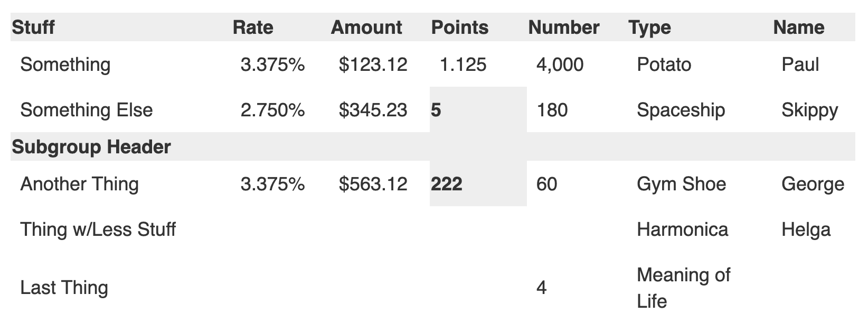Click the Number column header
Screen dimensions: 868x331
(x=563, y=27)
